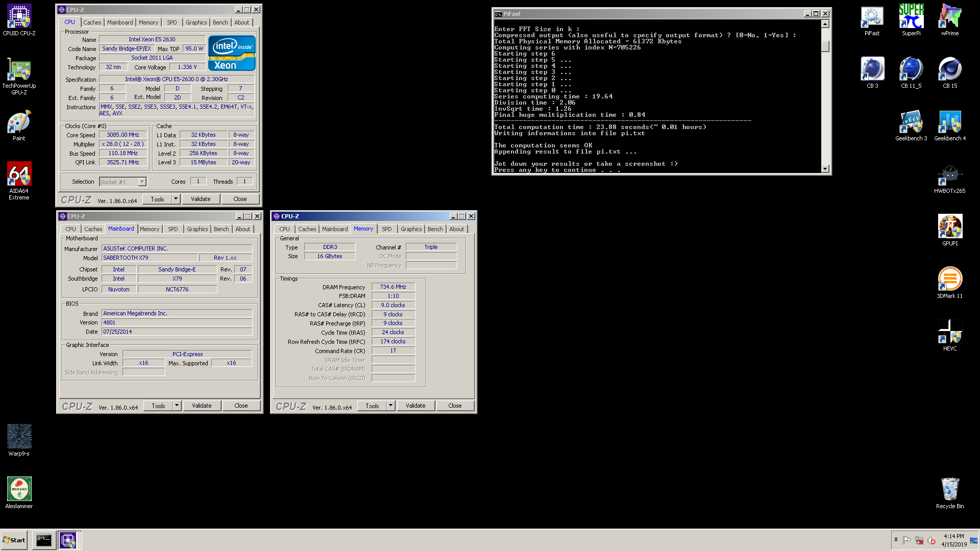The width and height of the screenshot is (980, 551).
Task: Click PiFast vertical scrollbar thumb
Action: coord(825,46)
